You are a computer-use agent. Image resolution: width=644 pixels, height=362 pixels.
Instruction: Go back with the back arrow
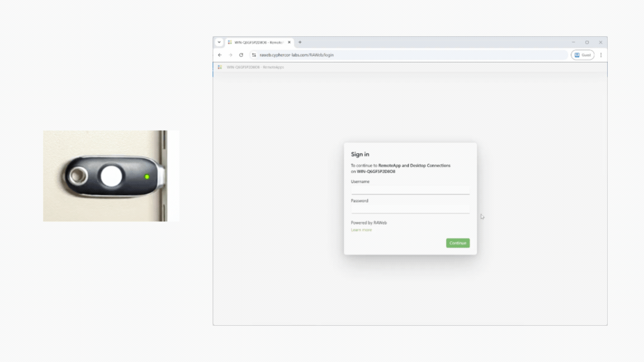point(220,55)
